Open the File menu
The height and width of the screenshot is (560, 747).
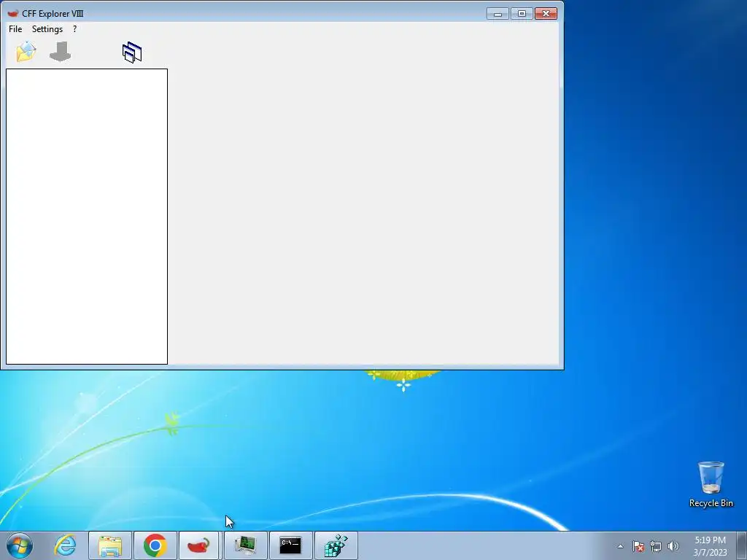coord(15,29)
